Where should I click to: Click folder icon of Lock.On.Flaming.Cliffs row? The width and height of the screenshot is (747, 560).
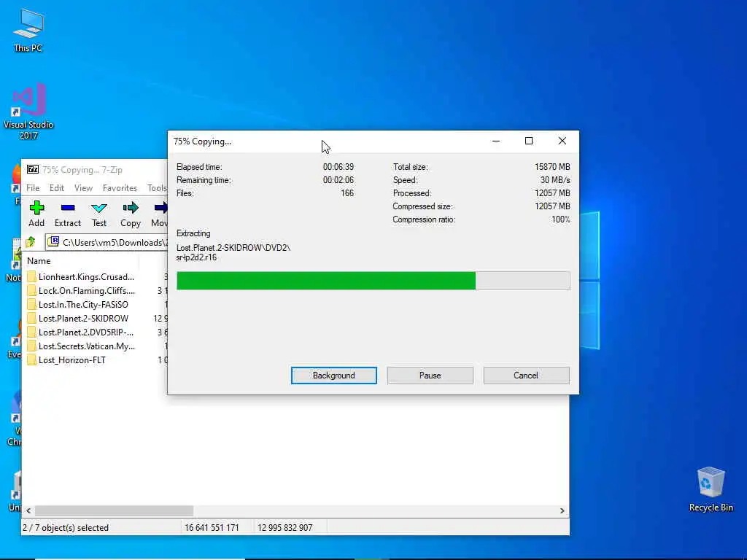32,290
